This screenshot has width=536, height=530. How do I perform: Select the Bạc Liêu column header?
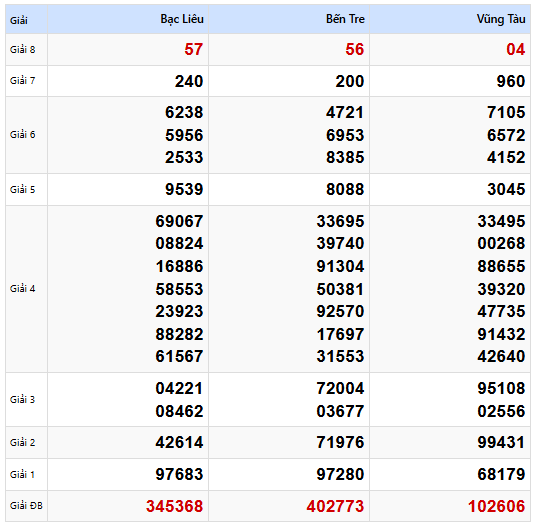click(182, 19)
